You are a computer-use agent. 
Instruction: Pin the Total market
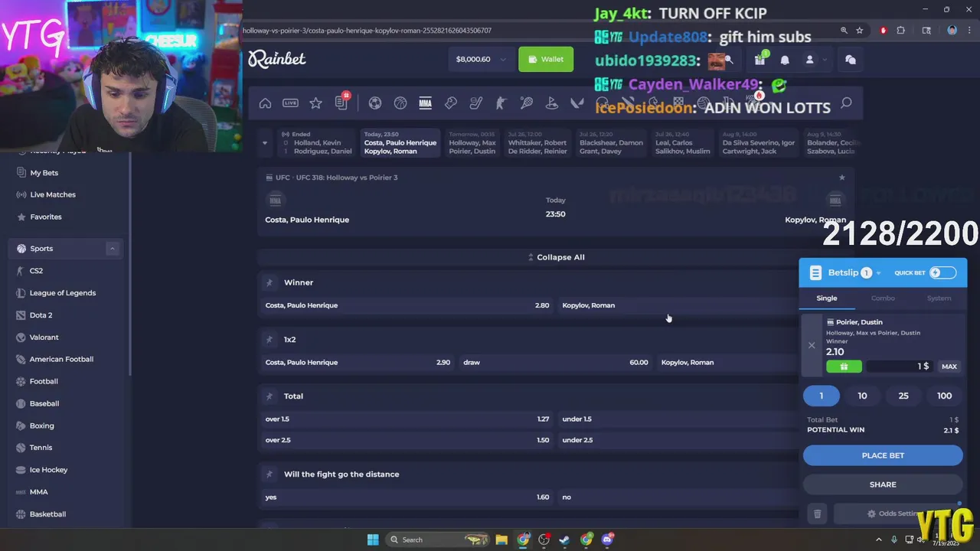click(269, 396)
